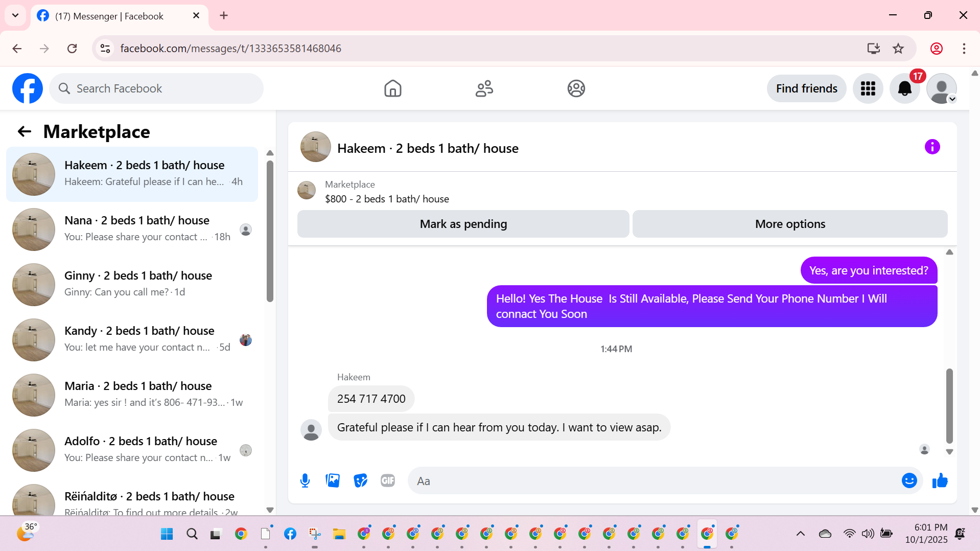Click Hakeem's chat header name

point(428,148)
